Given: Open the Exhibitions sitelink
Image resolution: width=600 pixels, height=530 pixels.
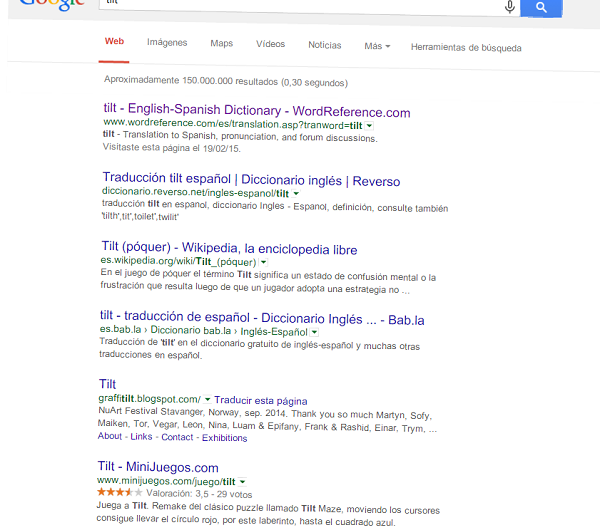Looking at the screenshot, I should point(225,438).
